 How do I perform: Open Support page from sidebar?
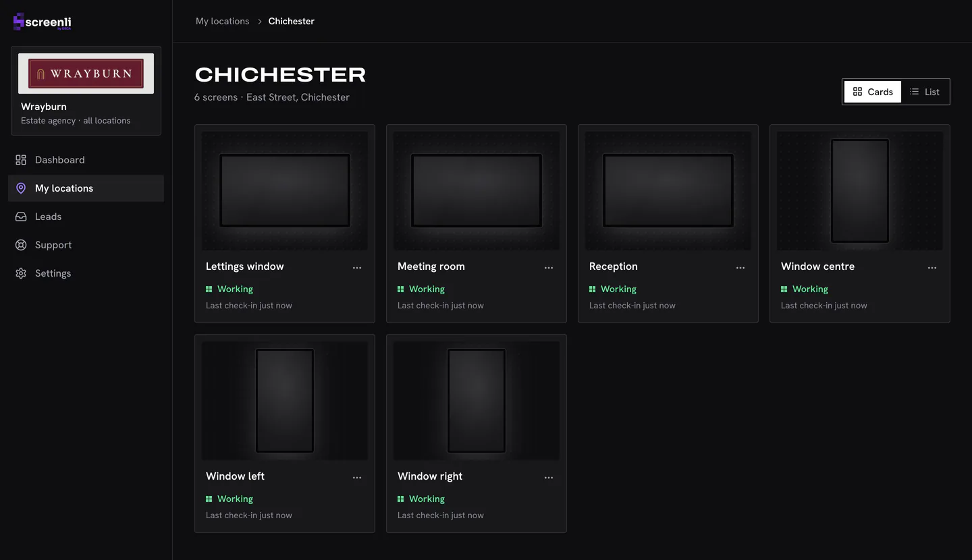pyautogui.click(x=86, y=245)
